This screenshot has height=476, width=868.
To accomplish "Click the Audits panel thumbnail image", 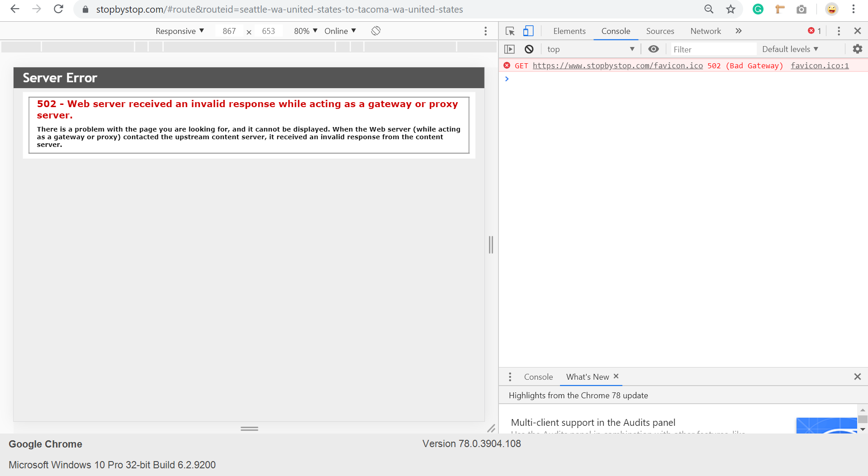I will click(x=826, y=425).
